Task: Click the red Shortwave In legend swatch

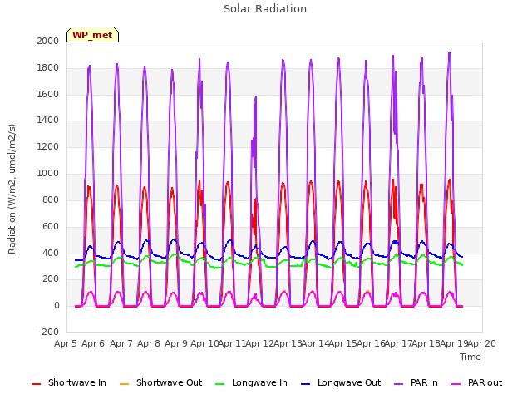Action: point(36,384)
